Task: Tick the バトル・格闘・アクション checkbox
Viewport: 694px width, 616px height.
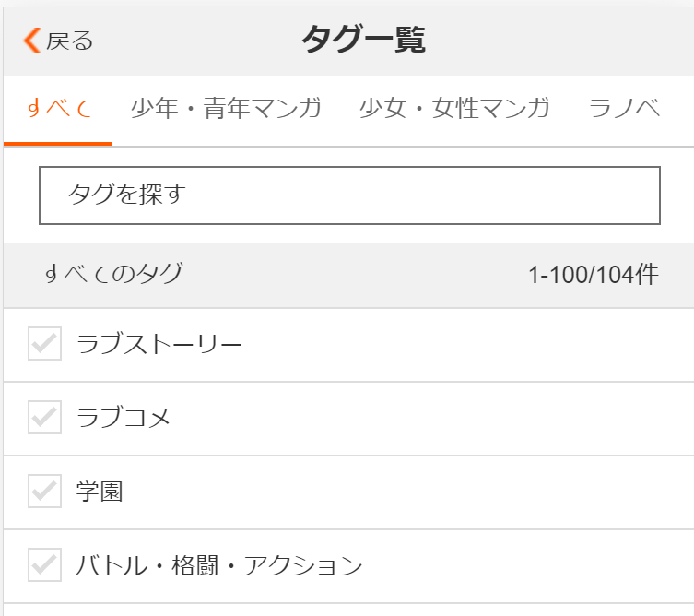Action: click(44, 564)
